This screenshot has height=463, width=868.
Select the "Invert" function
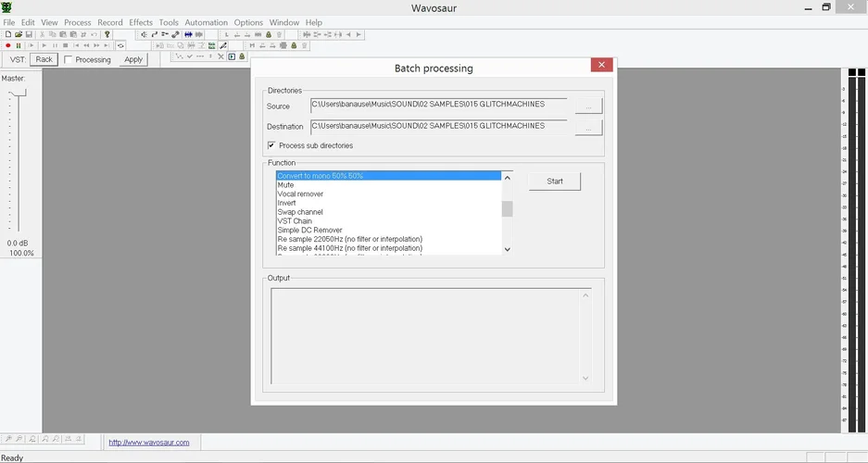click(x=388, y=203)
